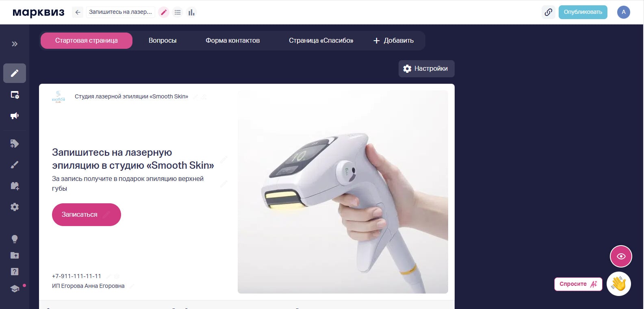Open the pencil editor section in sidebar

[15, 73]
